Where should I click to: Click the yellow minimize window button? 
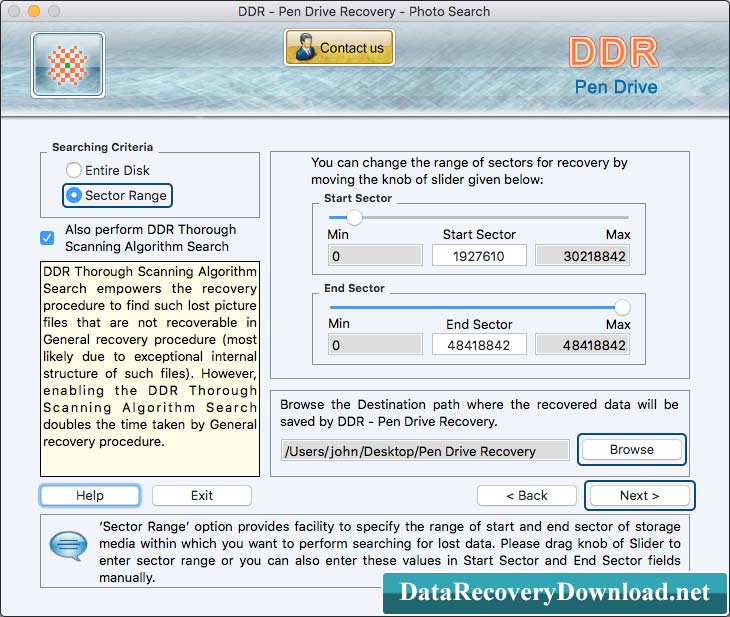34,11
